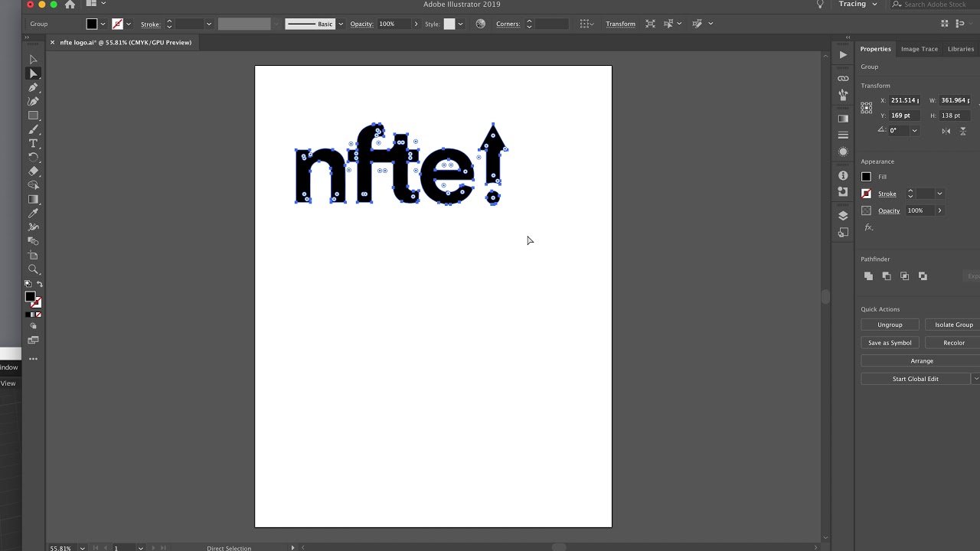
Task: Open stroke weight dropdown in control bar
Action: tap(208, 24)
